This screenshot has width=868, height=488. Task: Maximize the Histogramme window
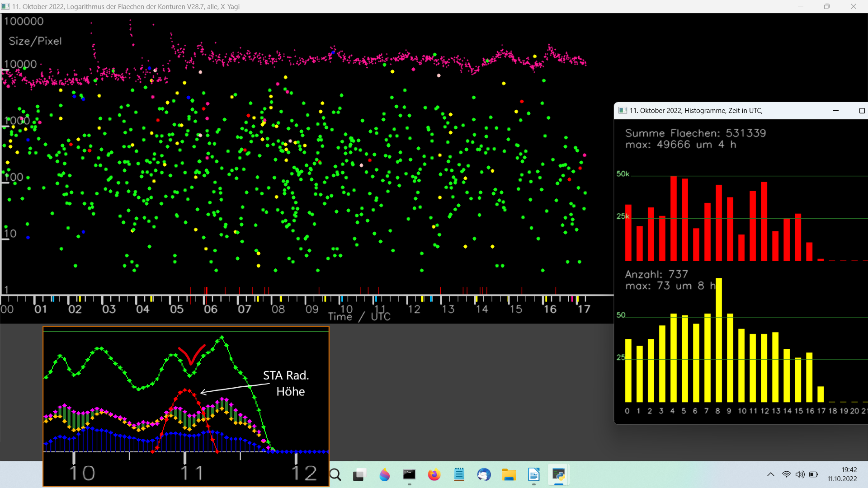(862, 111)
